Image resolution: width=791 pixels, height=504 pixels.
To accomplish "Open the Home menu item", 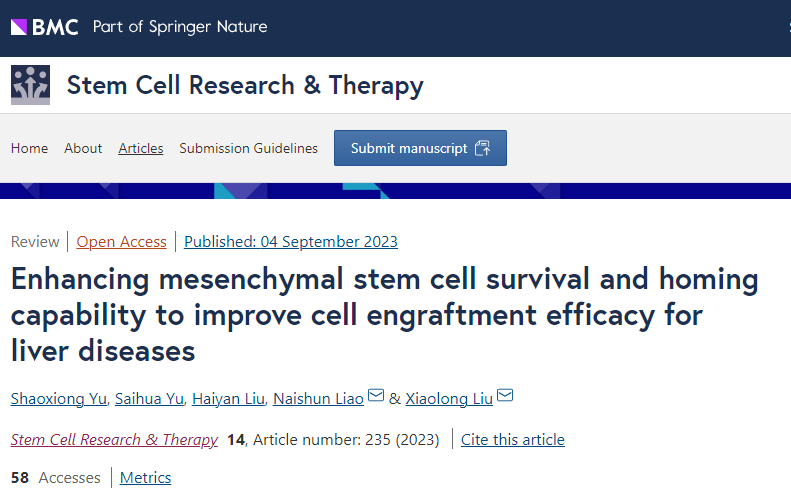I will (29, 148).
